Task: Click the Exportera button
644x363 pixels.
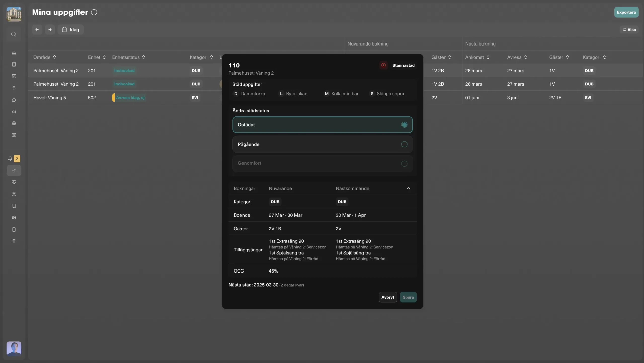Action: coord(626,12)
